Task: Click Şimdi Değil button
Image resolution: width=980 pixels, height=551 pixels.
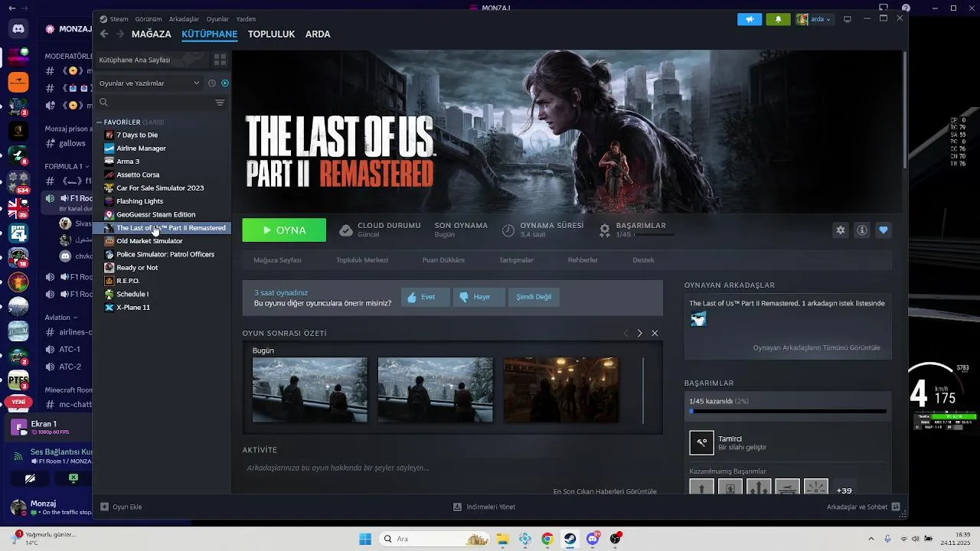Action: 534,297
